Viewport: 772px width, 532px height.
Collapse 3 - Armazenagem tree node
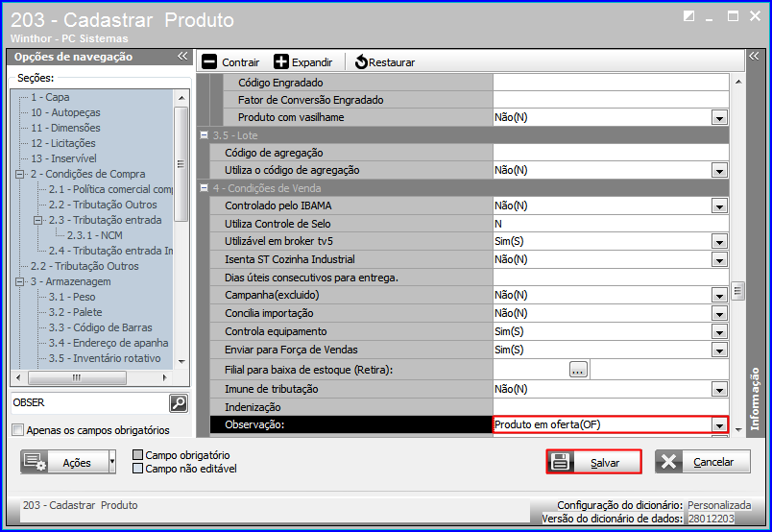[20, 281]
